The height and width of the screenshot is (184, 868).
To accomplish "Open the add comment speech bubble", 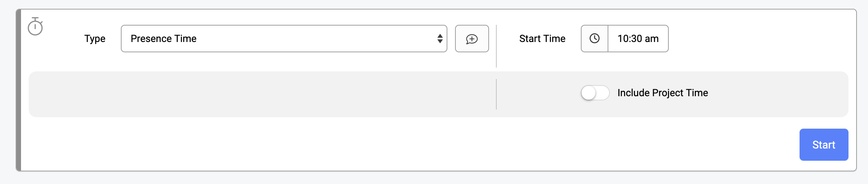I will 472,39.
